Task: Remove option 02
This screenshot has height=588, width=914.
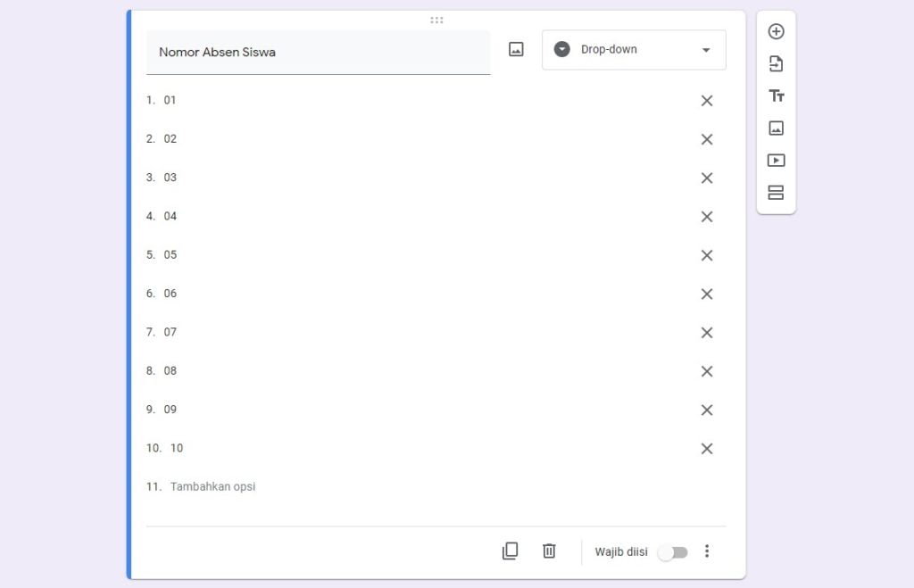Action: click(707, 139)
